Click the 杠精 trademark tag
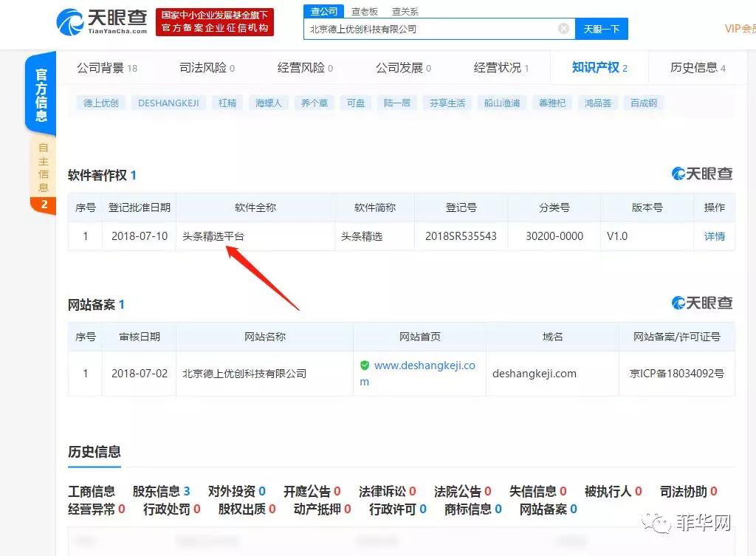 click(227, 103)
